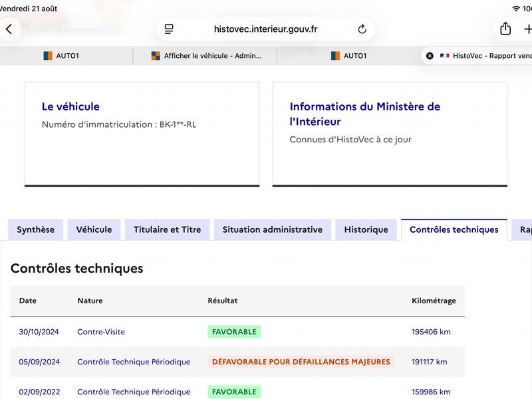
Task: Tap the Vendredi 21 août date in status bar
Action: point(29,9)
